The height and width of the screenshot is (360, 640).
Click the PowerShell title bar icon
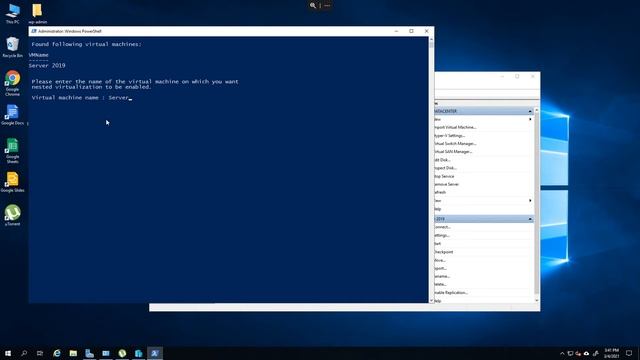[x=34, y=31]
